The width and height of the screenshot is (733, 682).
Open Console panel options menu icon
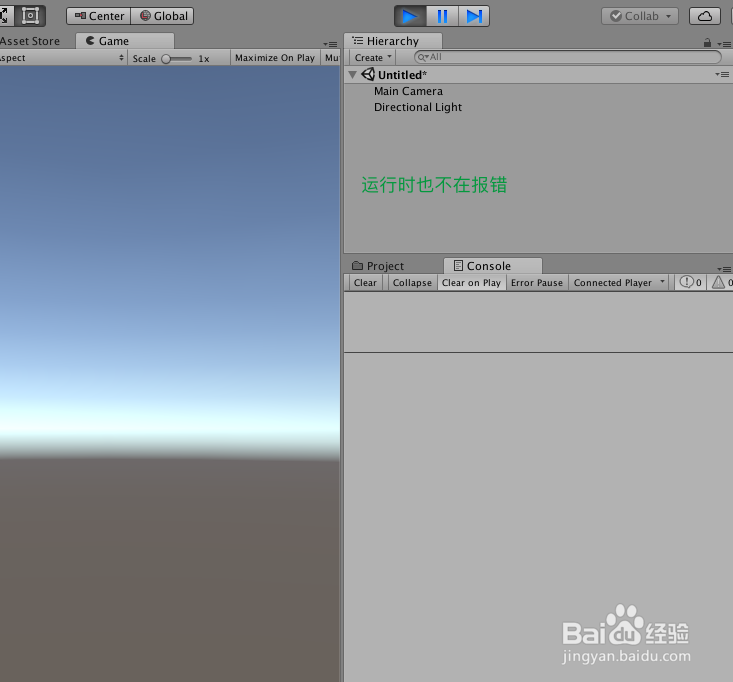click(x=724, y=269)
